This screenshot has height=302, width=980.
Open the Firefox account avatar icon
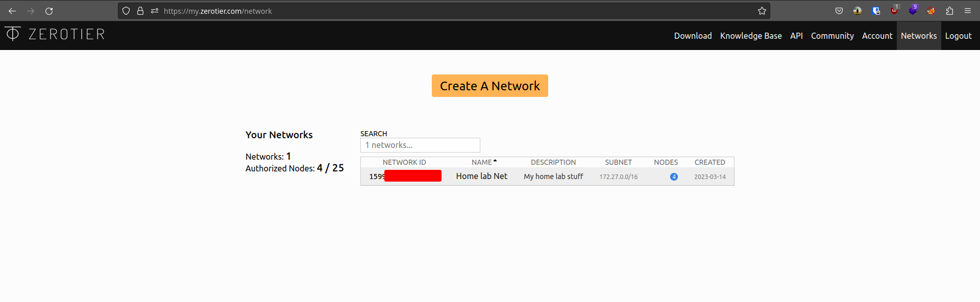click(857, 11)
